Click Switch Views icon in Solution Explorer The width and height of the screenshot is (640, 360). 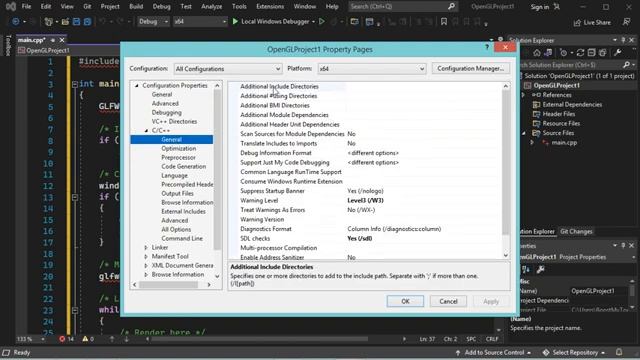click(x=548, y=53)
